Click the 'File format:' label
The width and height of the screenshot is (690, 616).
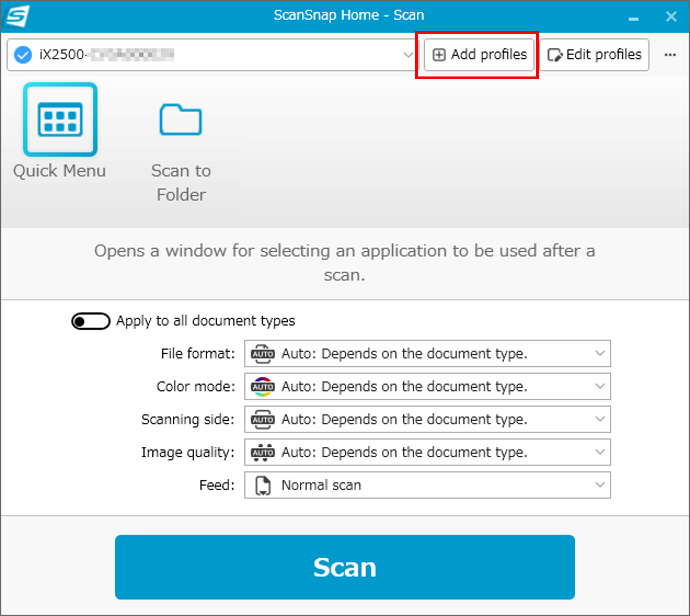198,354
